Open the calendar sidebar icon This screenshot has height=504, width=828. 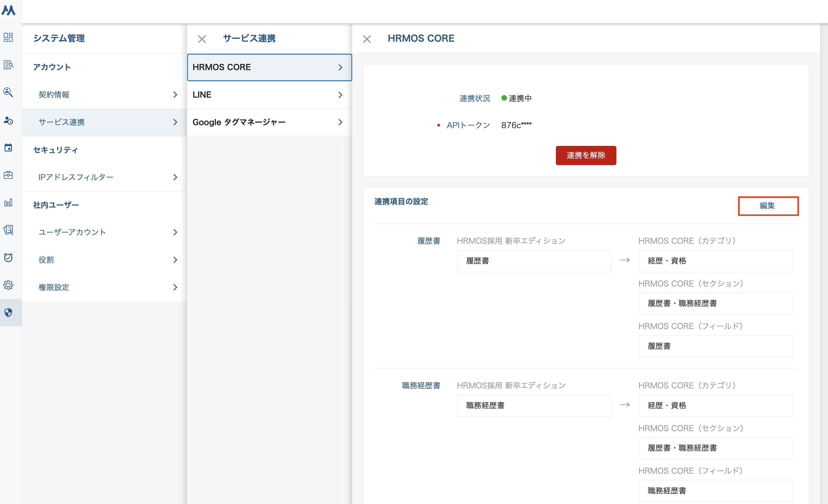pyautogui.click(x=8, y=147)
